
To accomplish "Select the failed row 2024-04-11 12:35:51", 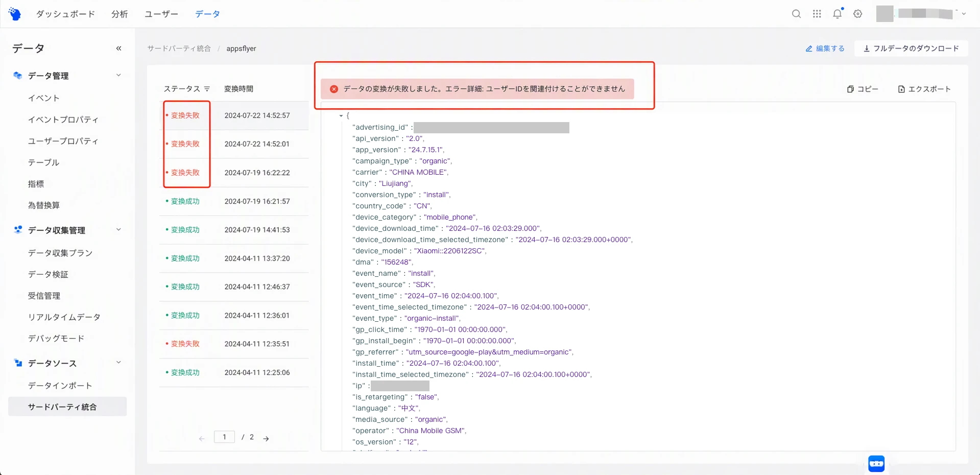I will click(x=234, y=344).
